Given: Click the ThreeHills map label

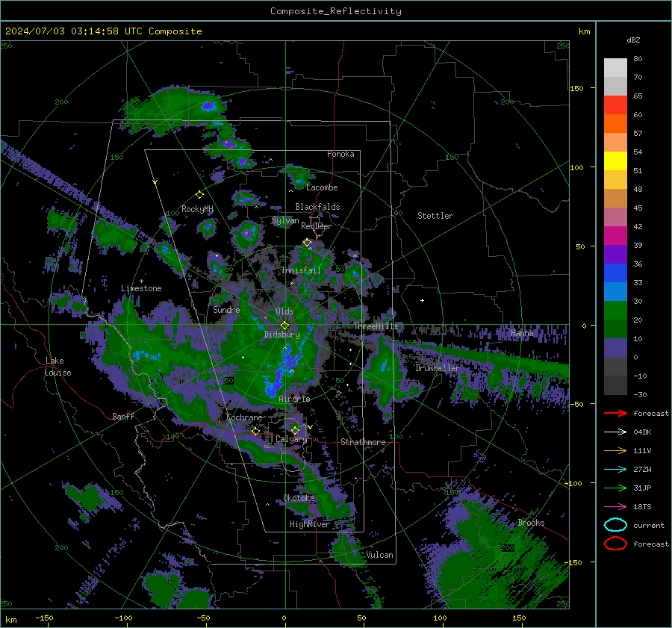Looking at the screenshot, I should click(376, 326).
